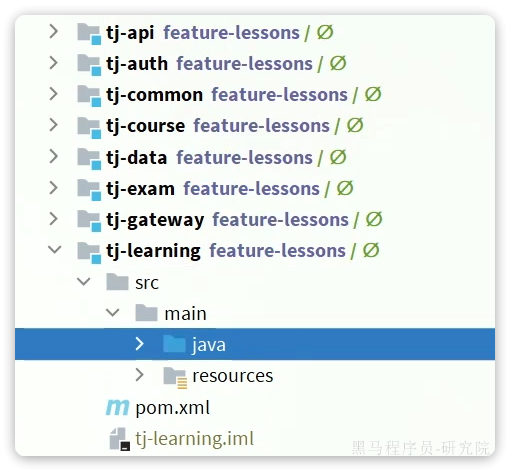Collapse the src folder

click(84, 282)
